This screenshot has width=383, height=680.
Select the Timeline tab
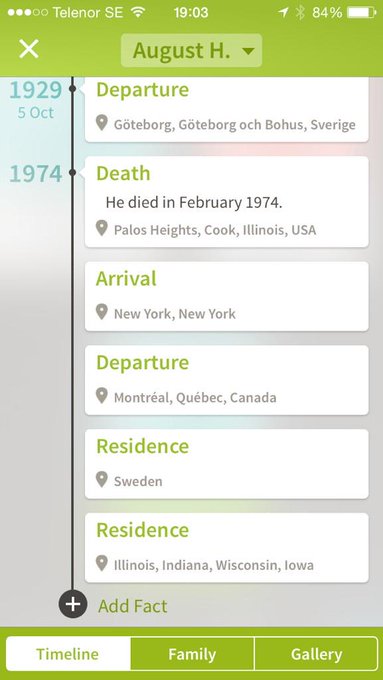pyautogui.click(x=68, y=654)
